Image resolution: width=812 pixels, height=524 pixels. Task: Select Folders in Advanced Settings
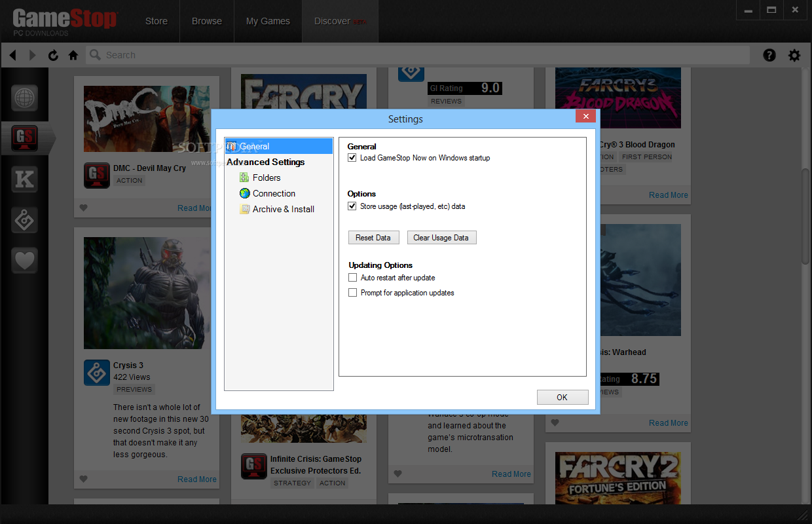click(x=267, y=178)
